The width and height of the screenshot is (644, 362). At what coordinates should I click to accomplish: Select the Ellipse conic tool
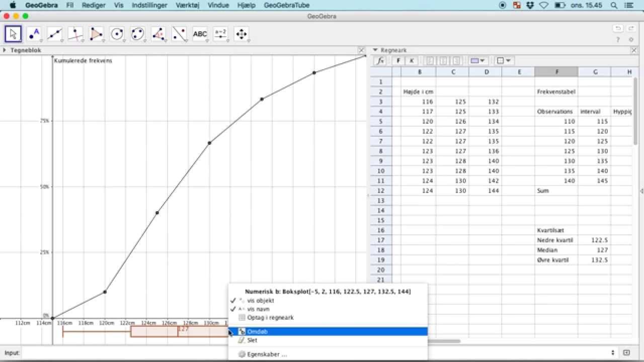point(138,34)
